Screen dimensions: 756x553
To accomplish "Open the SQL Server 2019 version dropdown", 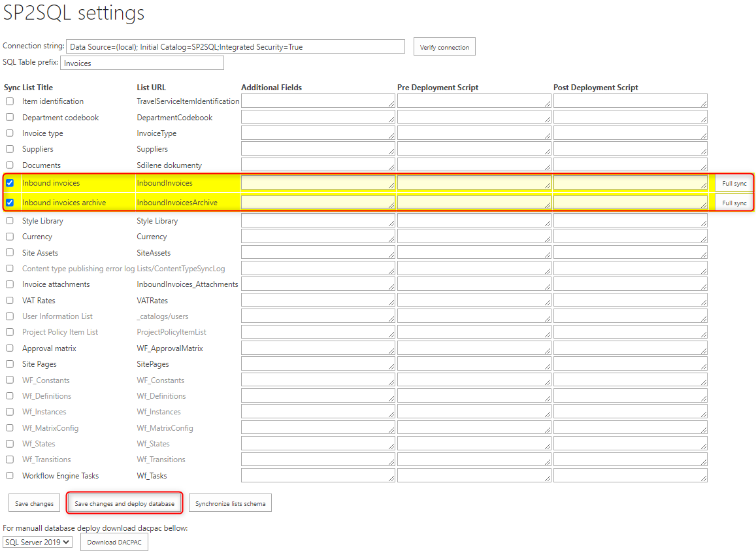I will point(37,543).
